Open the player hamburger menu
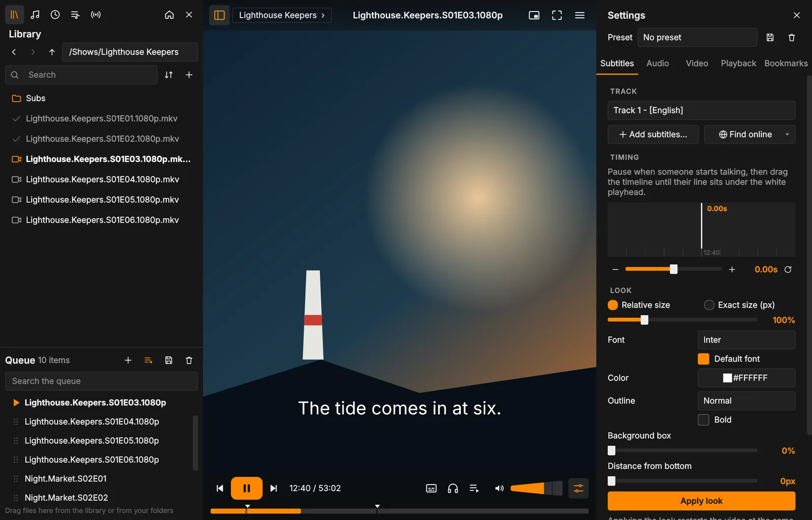The width and height of the screenshot is (812, 520). [580, 15]
